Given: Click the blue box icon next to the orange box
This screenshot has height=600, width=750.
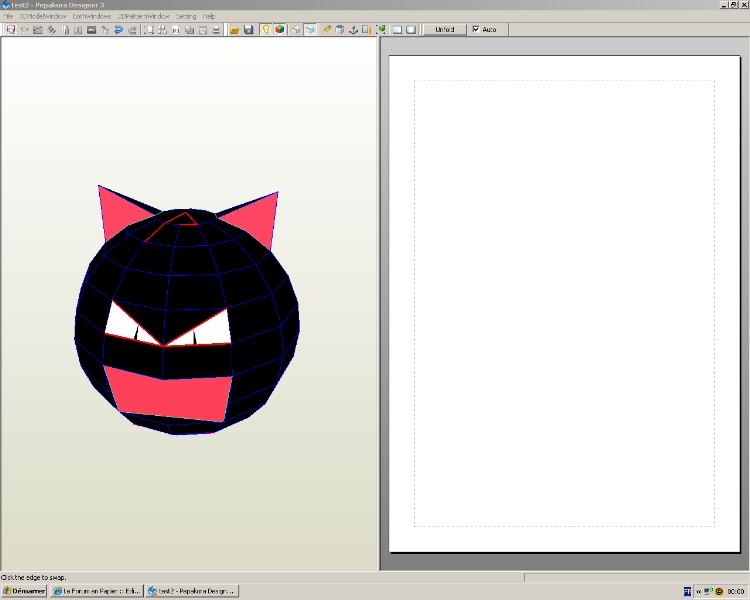Looking at the screenshot, I should [x=310, y=30].
